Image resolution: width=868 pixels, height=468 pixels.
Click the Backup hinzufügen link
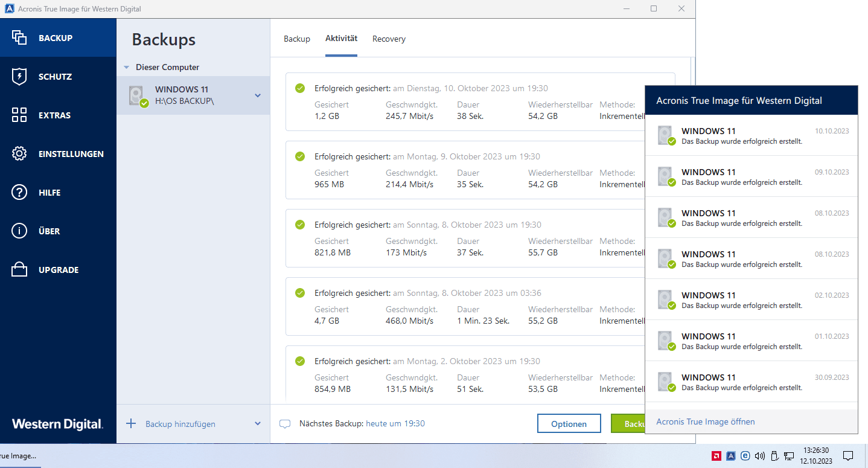(180, 424)
